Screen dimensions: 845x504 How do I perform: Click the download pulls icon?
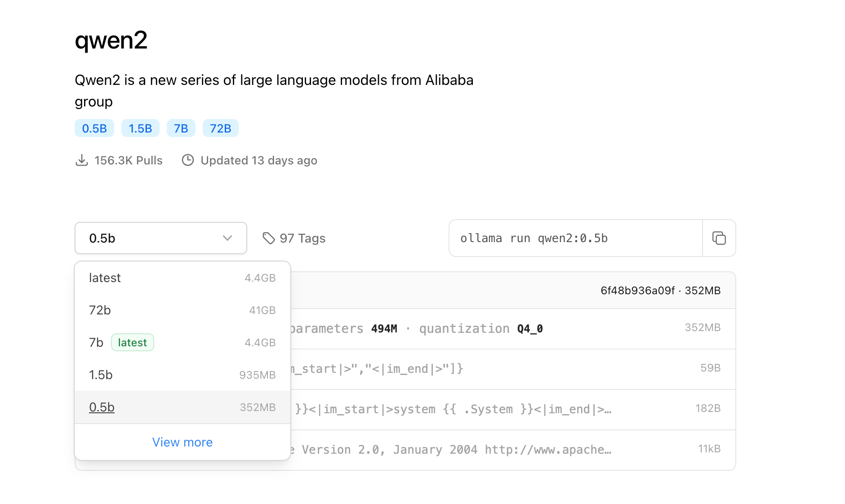[x=81, y=160]
